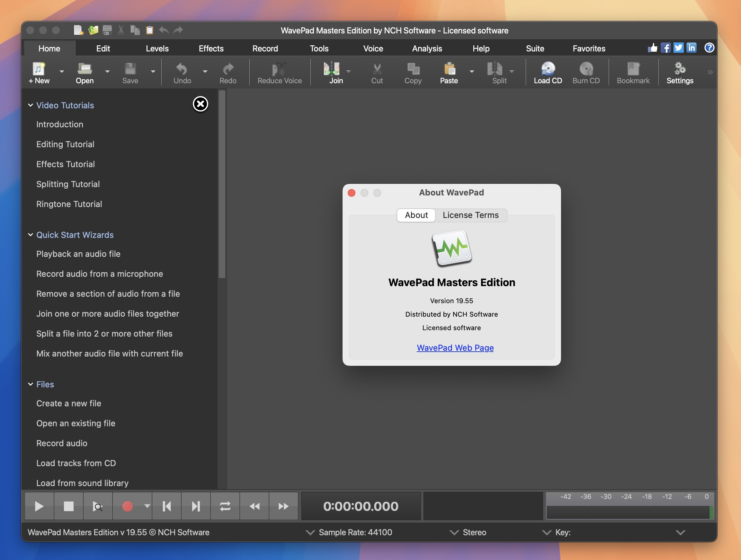This screenshot has height=560, width=741.
Task: Open Settings gears icon
Action: 680,69
